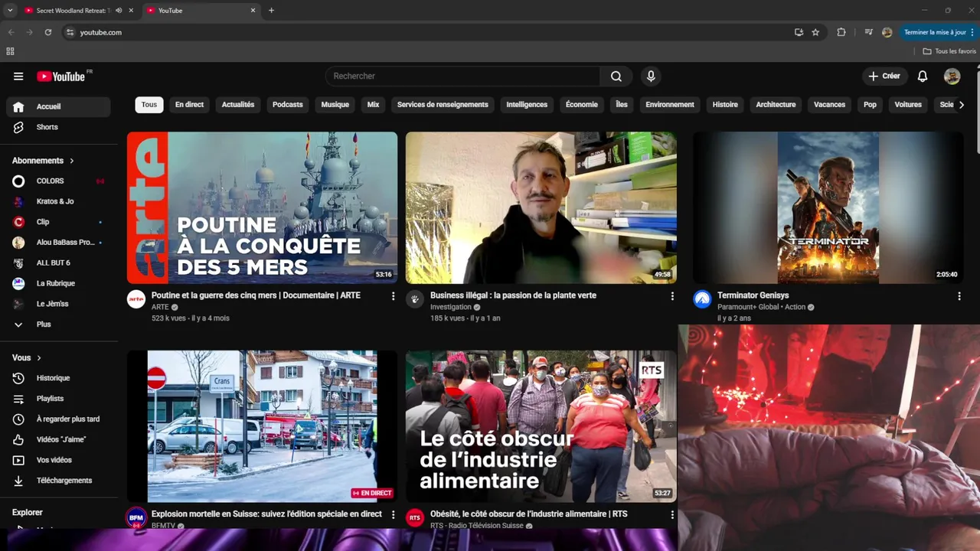The height and width of the screenshot is (551, 980).
Task: Expand the Vous section
Action: point(27,357)
